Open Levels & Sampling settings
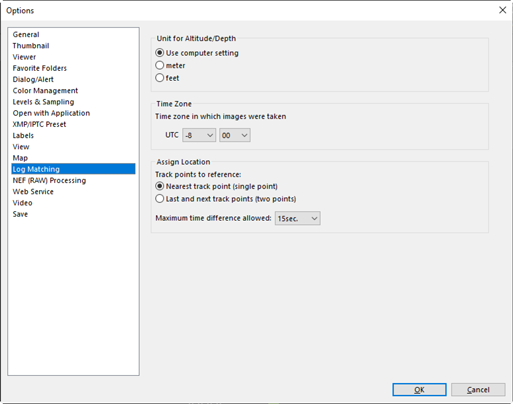This screenshot has width=513, height=404. coord(43,102)
